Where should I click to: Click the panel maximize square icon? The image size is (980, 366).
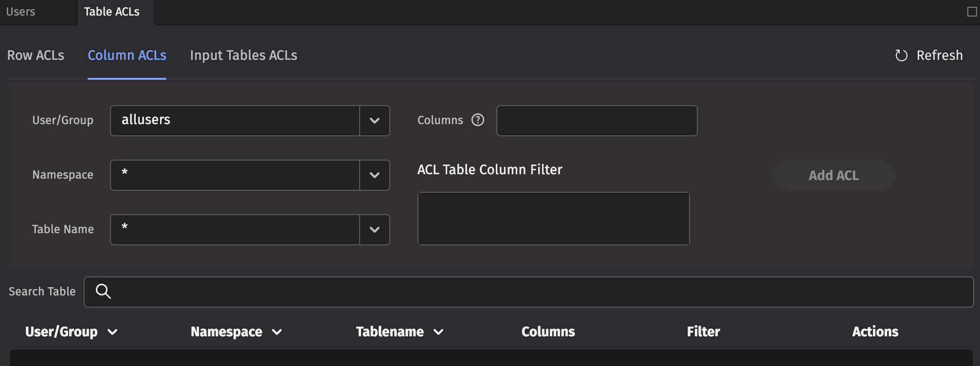[x=972, y=12]
